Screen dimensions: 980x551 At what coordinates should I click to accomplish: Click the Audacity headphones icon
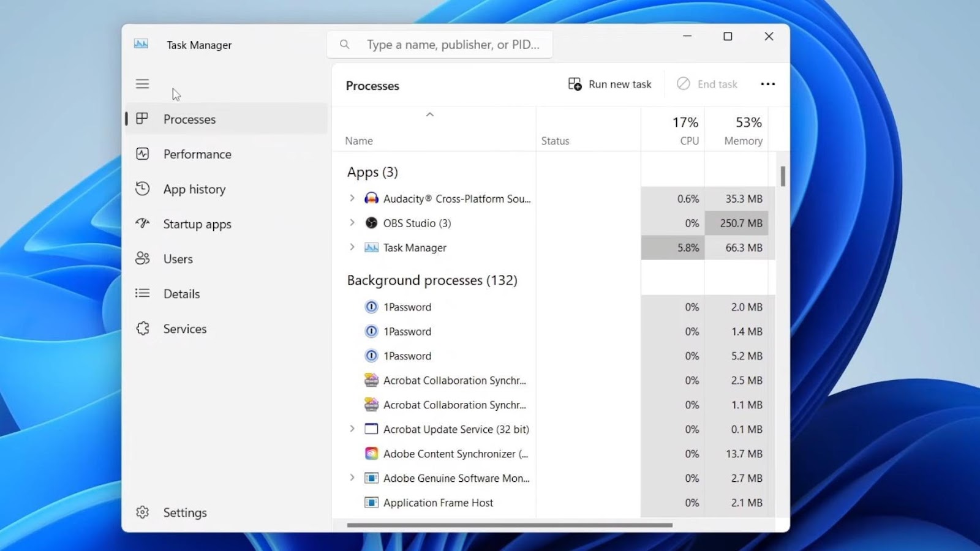pyautogui.click(x=371, y=198)
